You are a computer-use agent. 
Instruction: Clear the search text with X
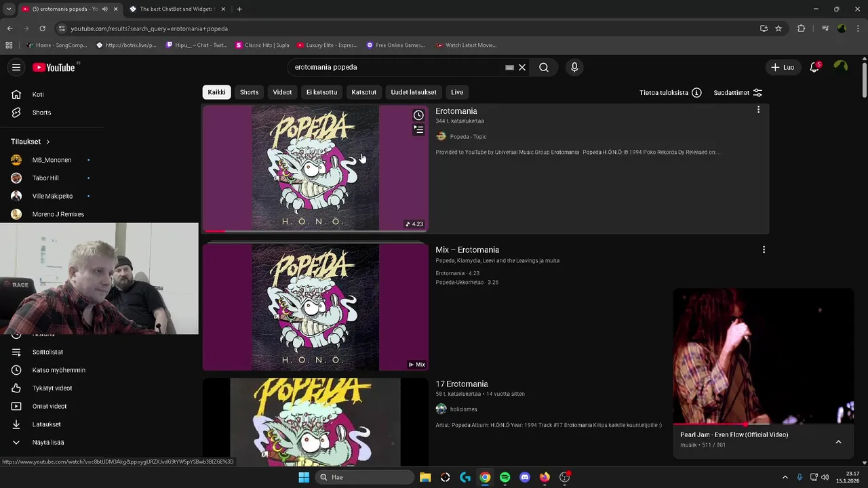pos(522,67)
